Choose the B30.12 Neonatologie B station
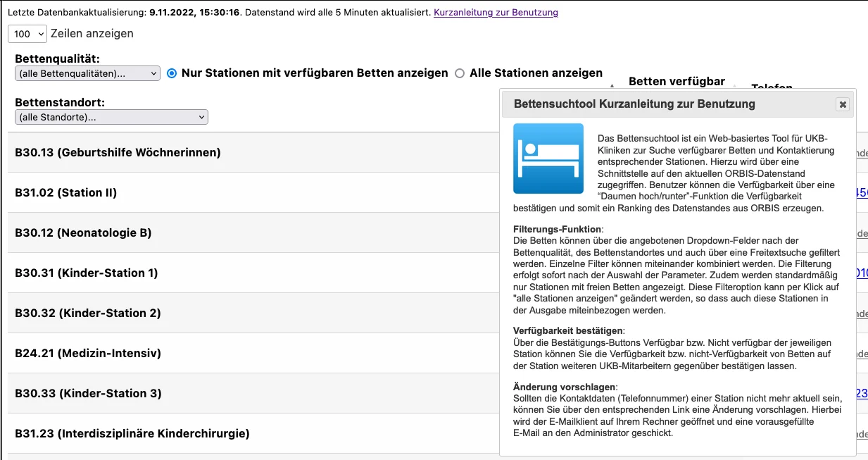The width and height of the screenshot is (868, 460). click(x=83, y=232)
